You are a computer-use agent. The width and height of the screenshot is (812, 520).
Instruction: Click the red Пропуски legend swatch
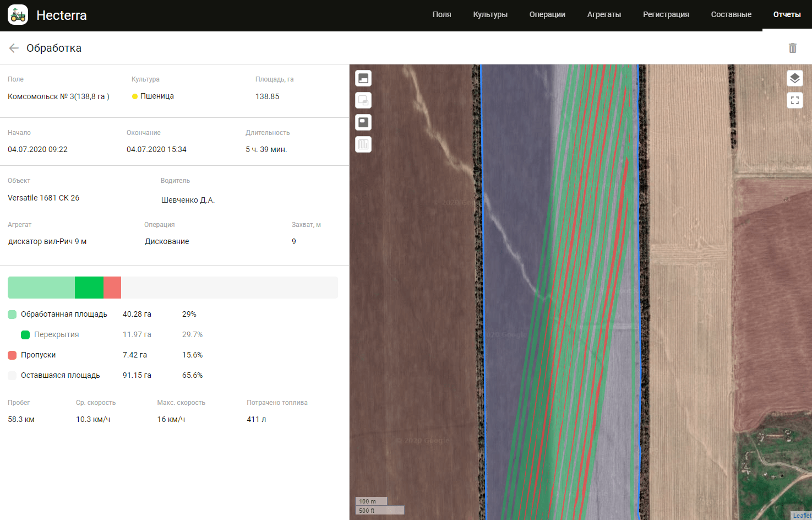click(12, 355)
